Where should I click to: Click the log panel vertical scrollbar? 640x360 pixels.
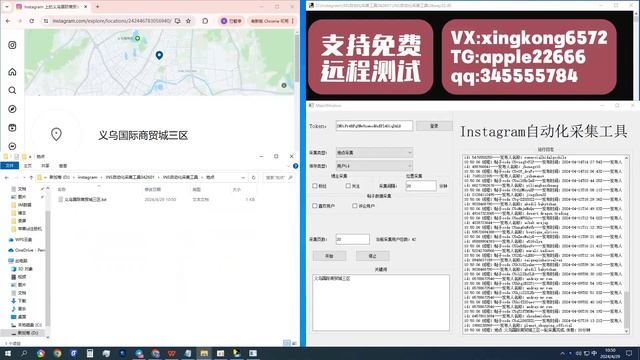[x=627, y=310]
